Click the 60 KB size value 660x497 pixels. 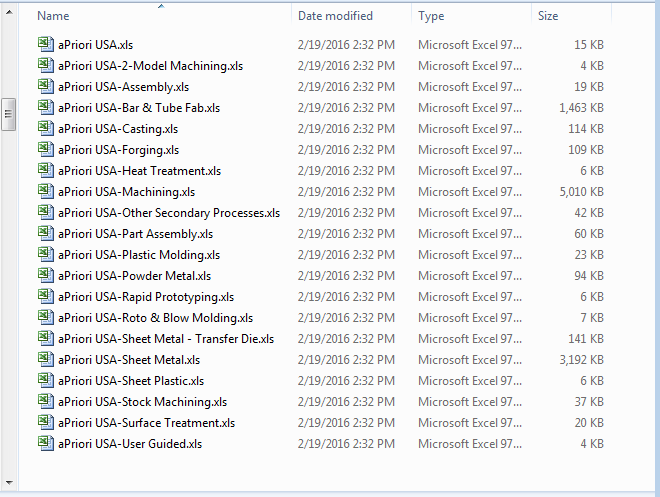click(589, 234)
